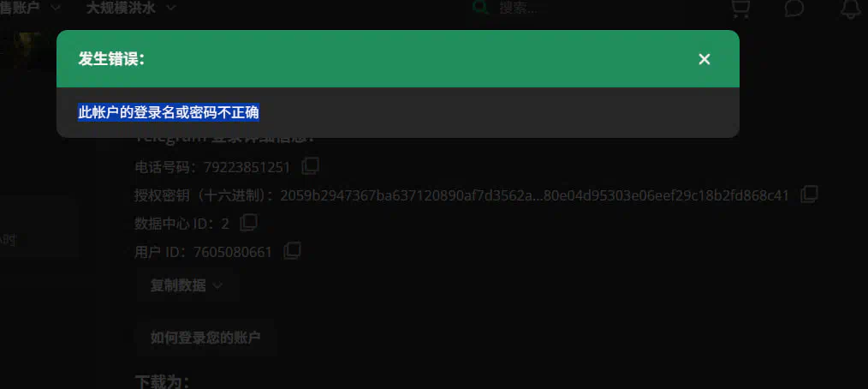Click the search magnifier icon
868x389 pixels.
point(480,8)
